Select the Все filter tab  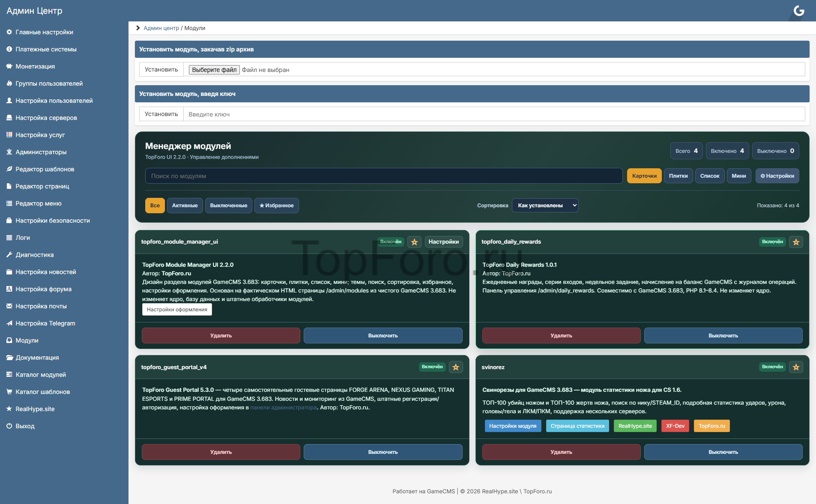155,206
